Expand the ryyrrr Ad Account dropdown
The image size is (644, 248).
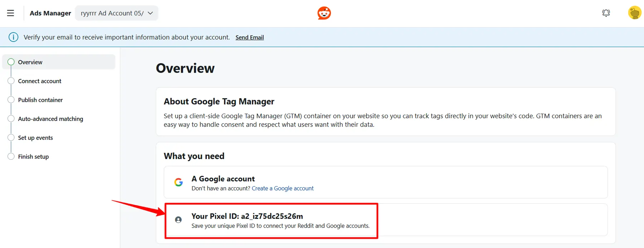[117, 13]
